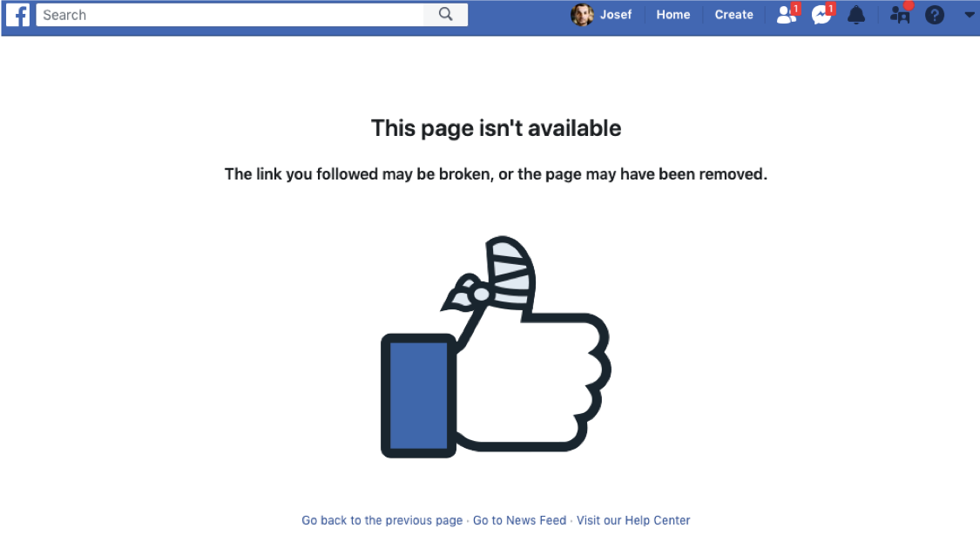
Task: Click the Messenger unread count badge
Action: pyautogui.click(x=831, y=9)
